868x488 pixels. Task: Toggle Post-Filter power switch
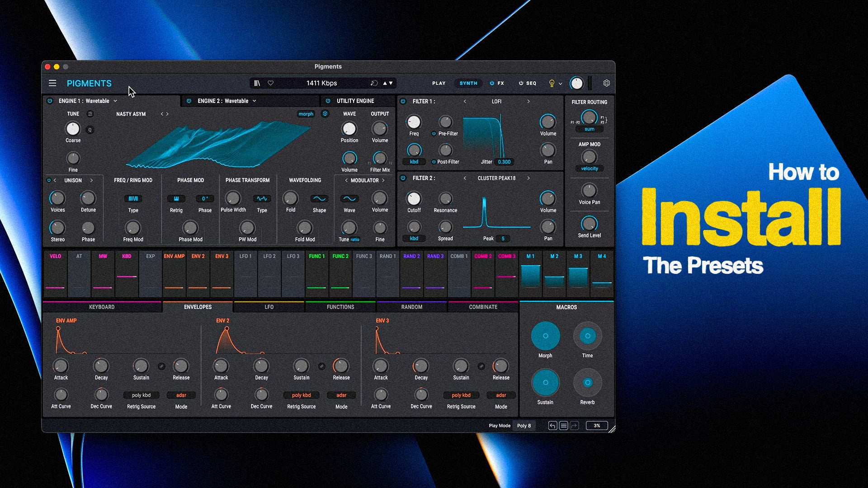pos(434,162)
